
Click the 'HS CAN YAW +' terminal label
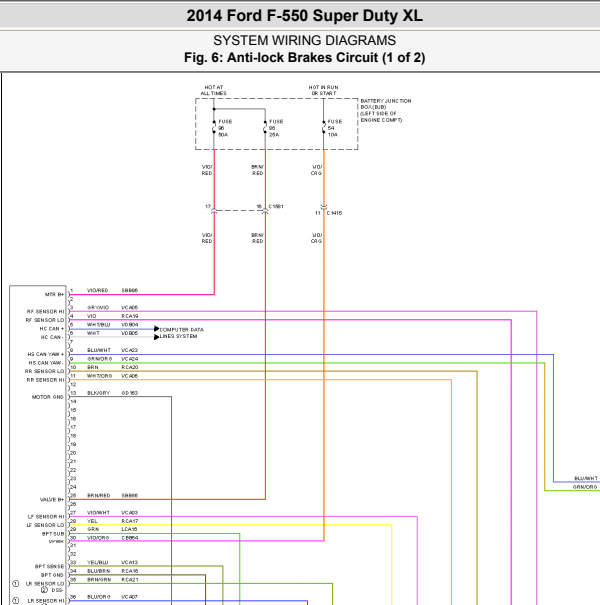pyautogui.click(x=46, y=354)
